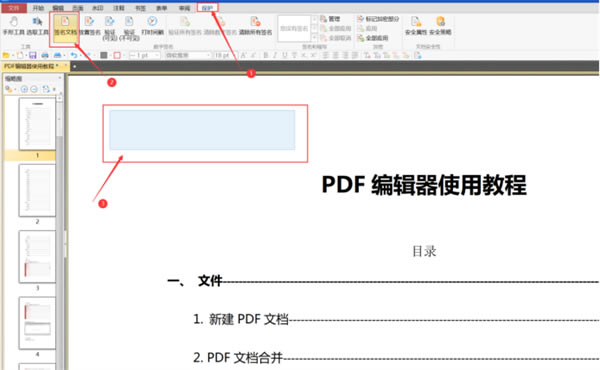Switch to the 注释 ribbon tab

coord(119,8)
